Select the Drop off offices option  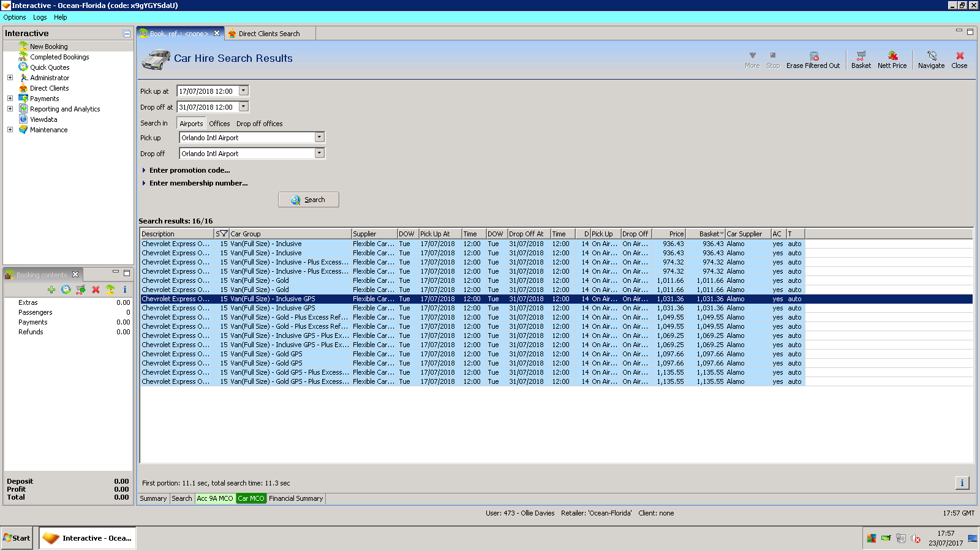pos(260,124)
